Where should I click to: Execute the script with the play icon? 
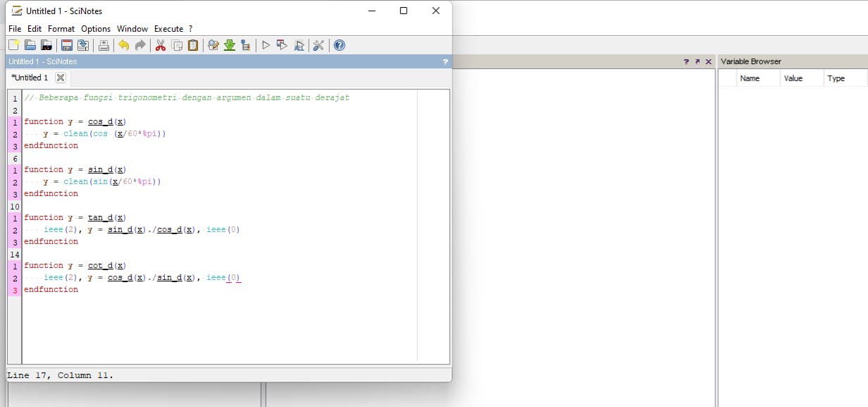pos(266,45)
